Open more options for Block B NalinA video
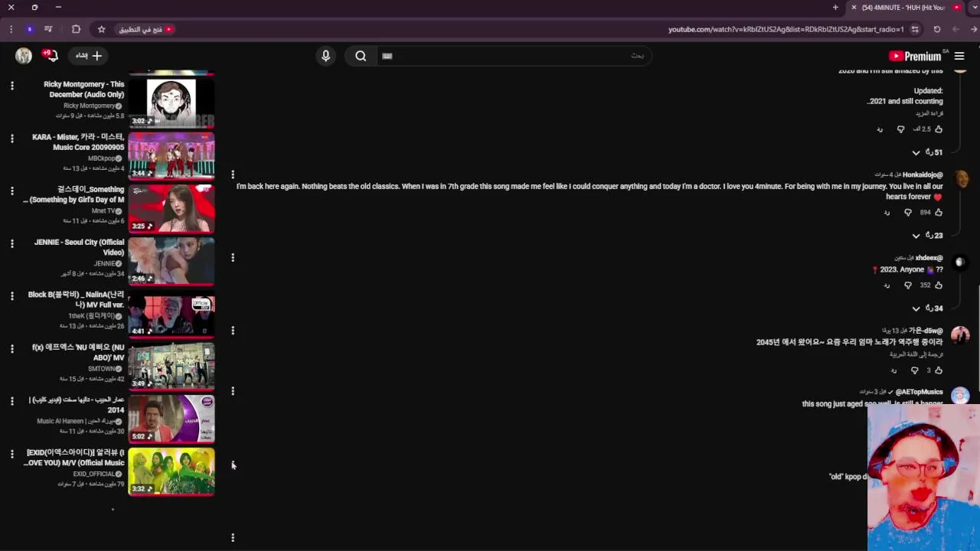 (12, 296)
